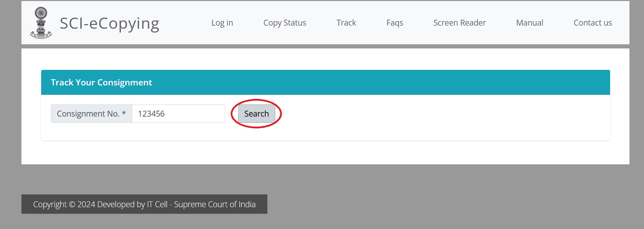Screen dimensions: 644x229
Task: Click empty area right of Search button
Action: (415, 114)
